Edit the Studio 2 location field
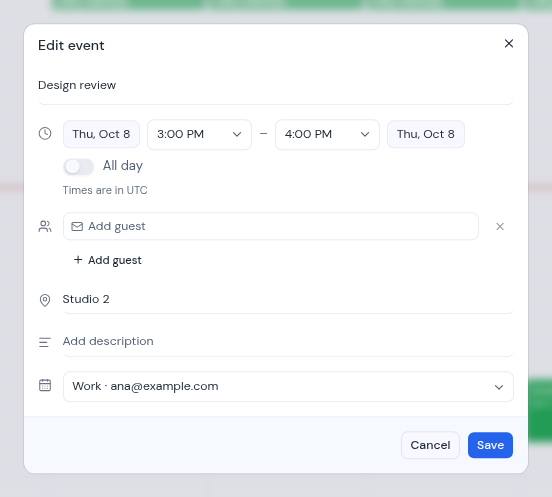This screenshot has width=552, height=497. point(288,300)
